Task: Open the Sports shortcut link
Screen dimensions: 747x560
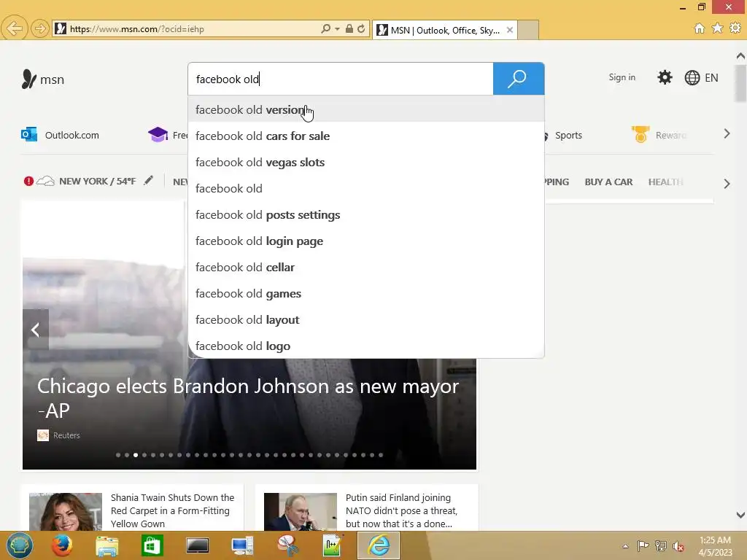Action: click(x=568, y=135)
